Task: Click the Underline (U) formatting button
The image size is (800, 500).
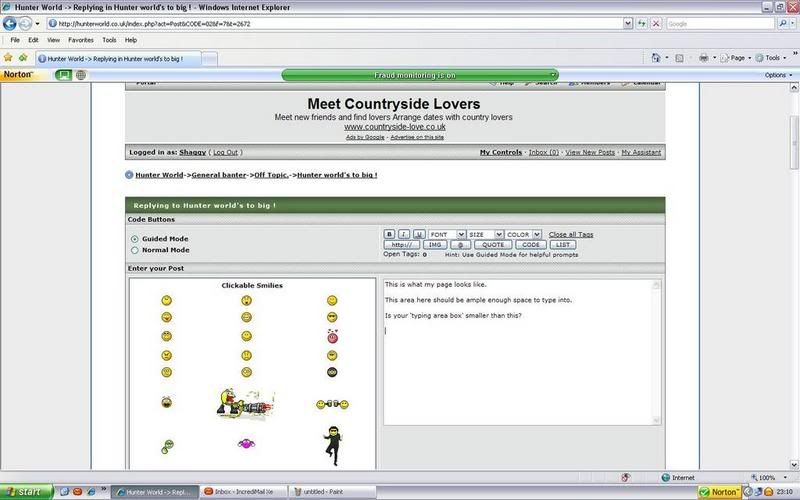Action: coord(418,234)
